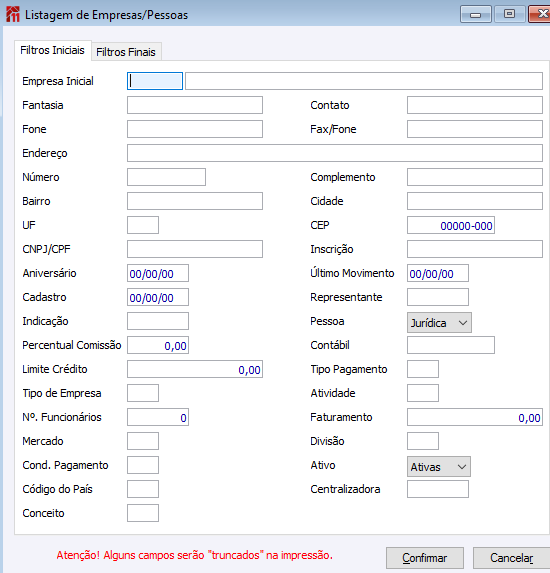Click the Centralizadora input field

(x=438, y=489)
